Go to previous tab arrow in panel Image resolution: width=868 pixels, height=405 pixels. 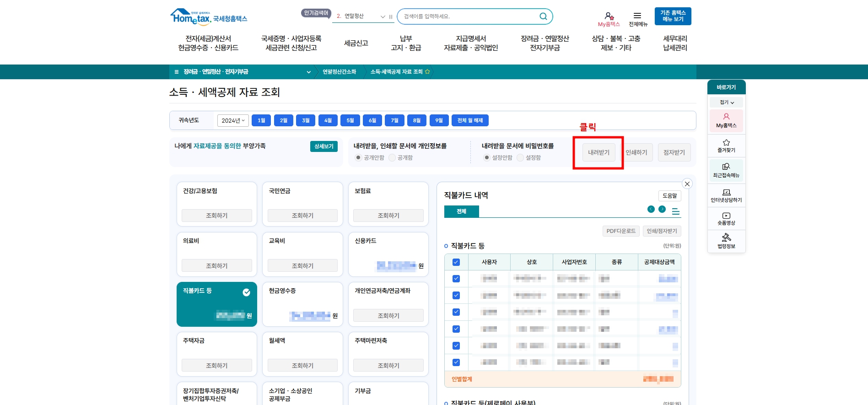(651, 209)
